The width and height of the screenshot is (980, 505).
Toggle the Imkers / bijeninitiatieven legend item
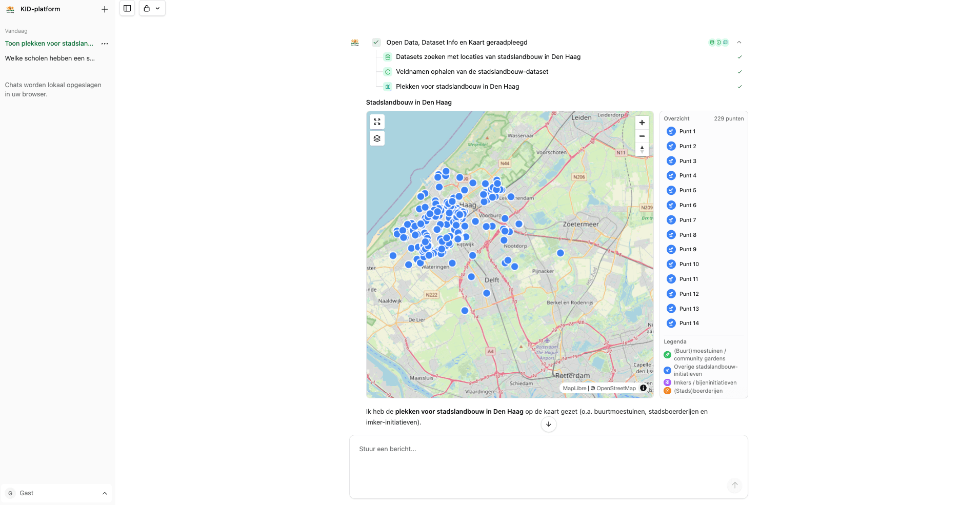pos(705,382)
